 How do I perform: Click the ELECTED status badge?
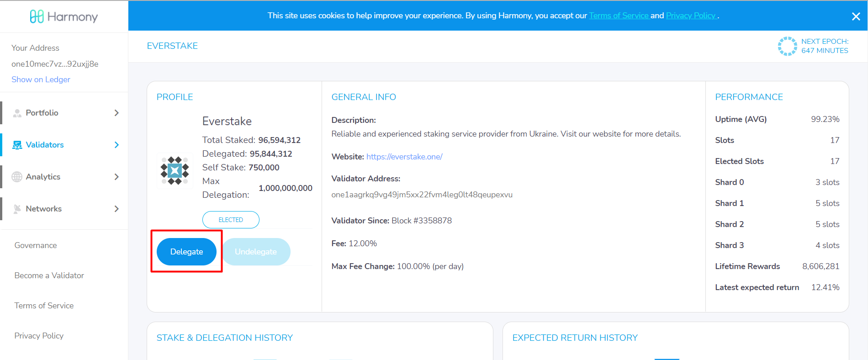pos(231,220)
